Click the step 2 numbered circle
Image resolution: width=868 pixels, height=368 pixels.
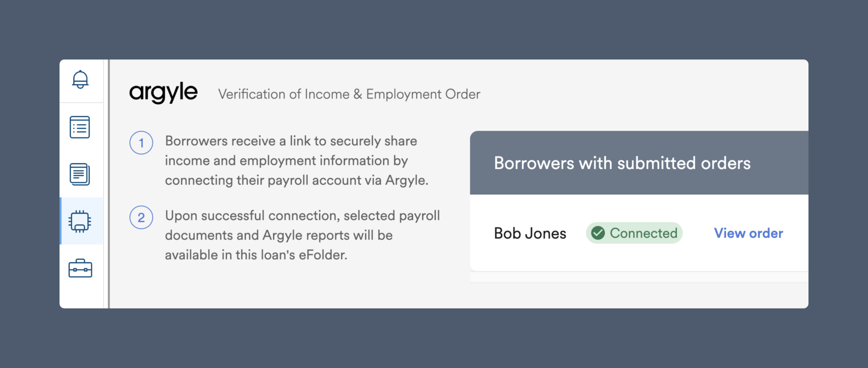(x=141, y=217)
